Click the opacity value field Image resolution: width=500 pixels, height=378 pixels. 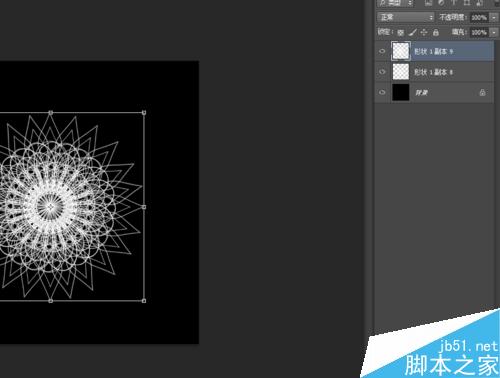click(x=479, y=18)
